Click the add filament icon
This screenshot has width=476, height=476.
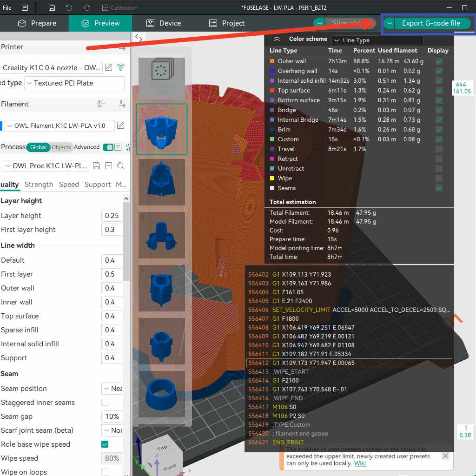(101, 104)
